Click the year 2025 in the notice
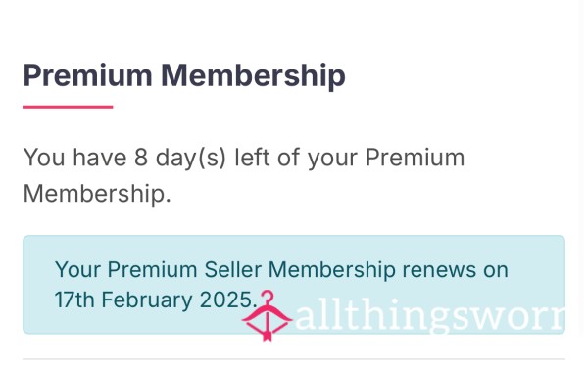The width and height of the screenshot is (588, 369). 228,300
